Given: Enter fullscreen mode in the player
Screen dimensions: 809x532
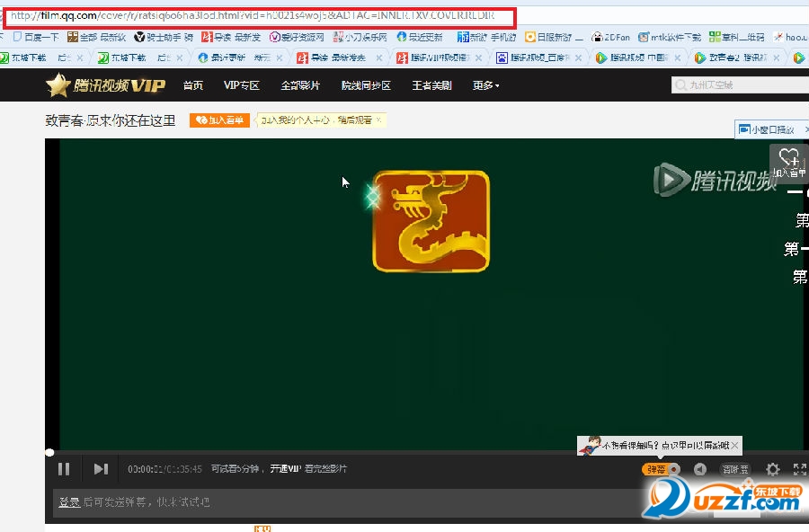Looking at the screenshot, I should click(x=800, y=469).
